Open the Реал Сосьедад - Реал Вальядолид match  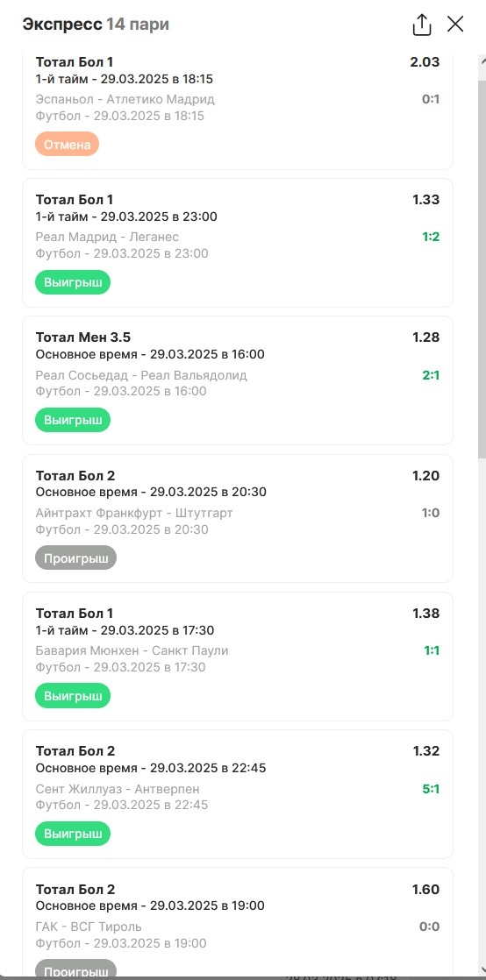tap(141, 375)
